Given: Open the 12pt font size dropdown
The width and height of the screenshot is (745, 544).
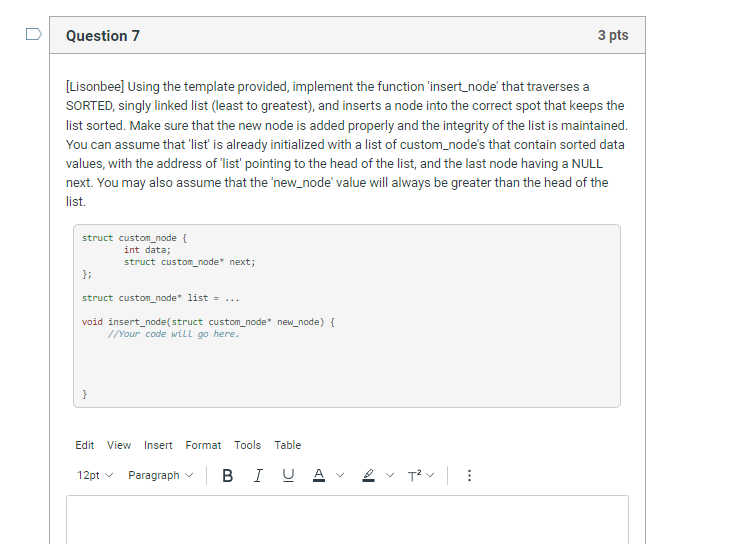Looking at the screenshot, I should pyautogui.click(x=95, y=475).
